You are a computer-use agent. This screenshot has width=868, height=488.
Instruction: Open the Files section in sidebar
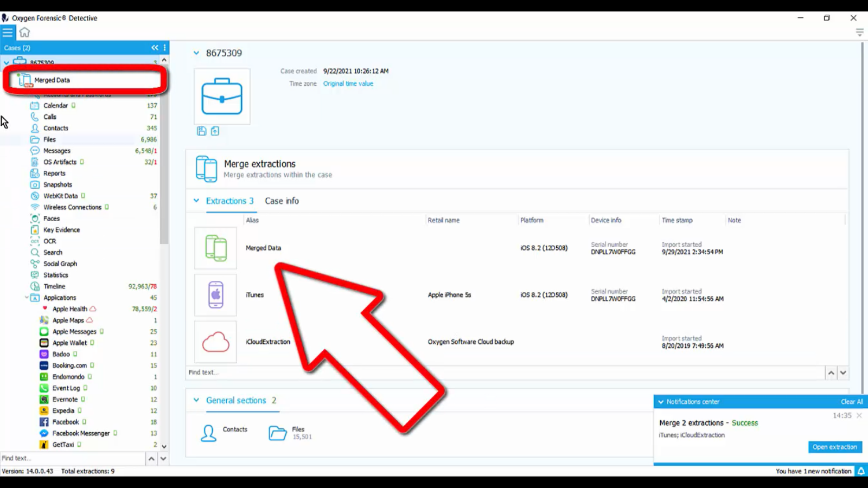49,140
